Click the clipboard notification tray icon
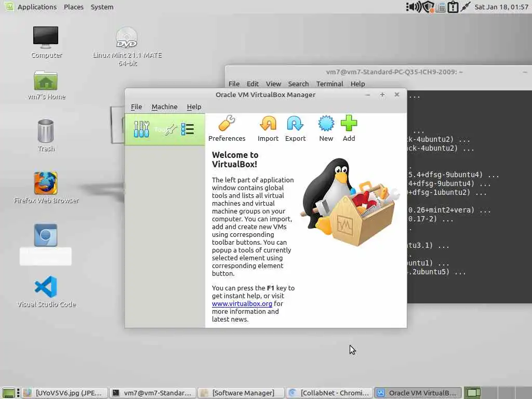This screenshot has height=399, width=532. [453, 7]
